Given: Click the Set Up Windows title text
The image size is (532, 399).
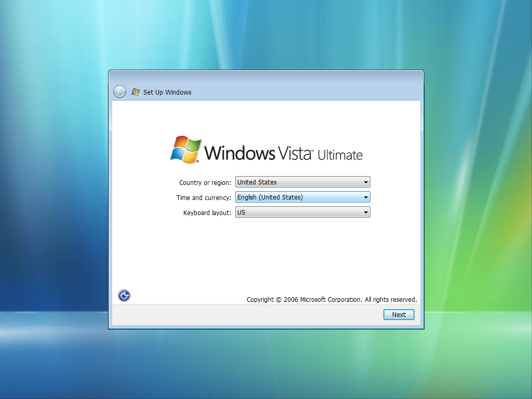Looking at the screenshot, I should pos(167,92).
